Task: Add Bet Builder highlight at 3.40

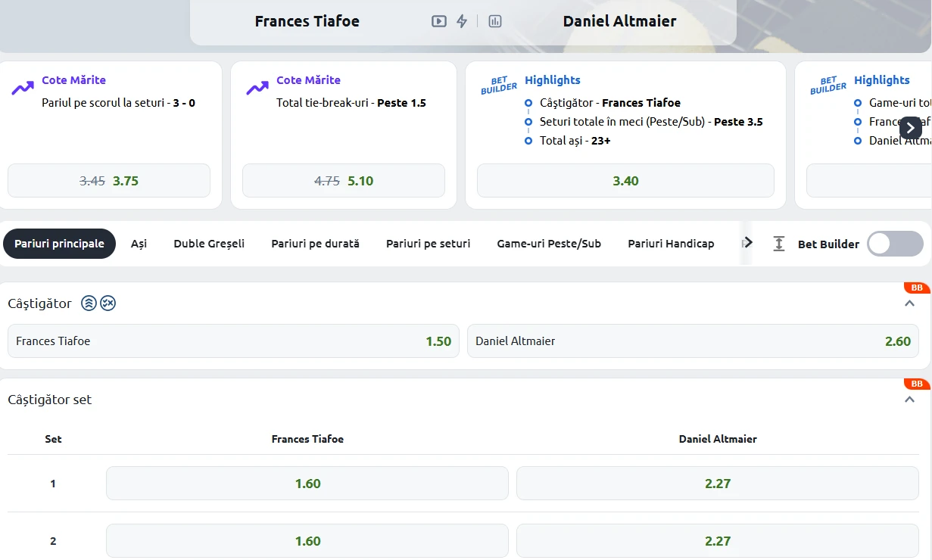Action: coord(625,181)
